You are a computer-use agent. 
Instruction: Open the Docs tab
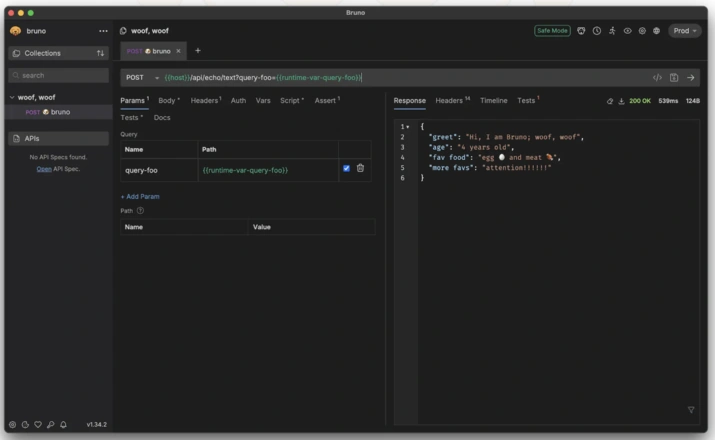(162, 118)
